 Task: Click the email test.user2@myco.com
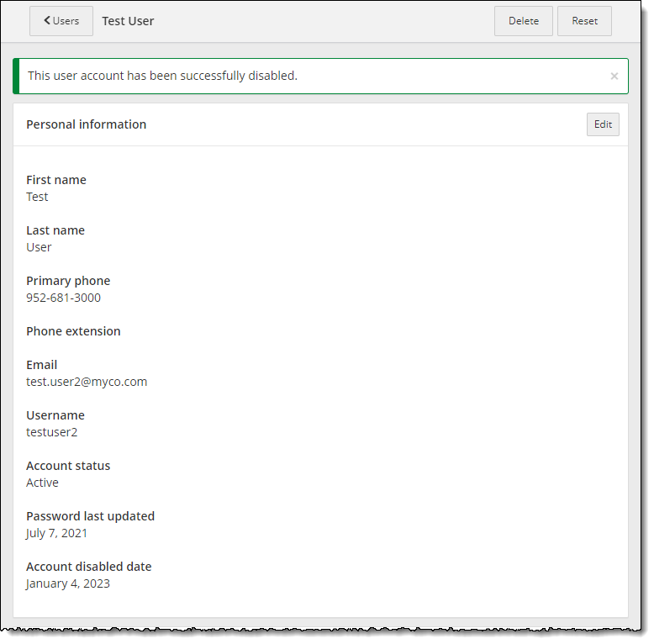coord(87,382)
